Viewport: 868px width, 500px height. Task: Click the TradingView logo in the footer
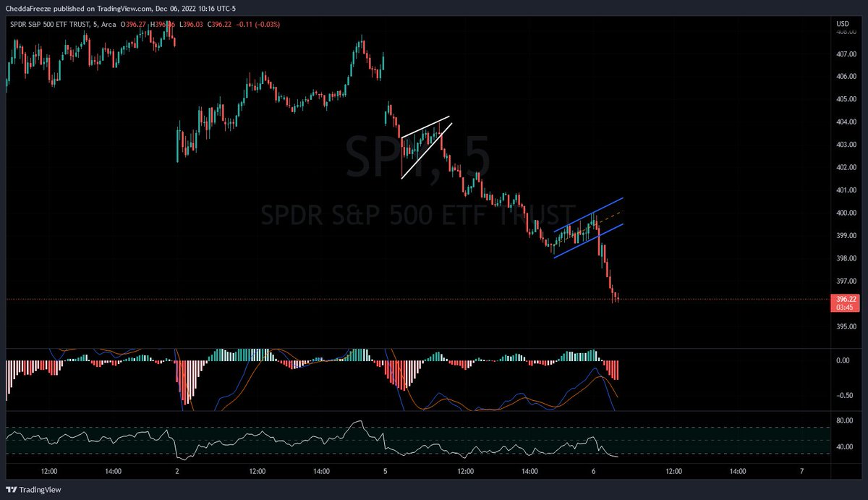(35, 490)
